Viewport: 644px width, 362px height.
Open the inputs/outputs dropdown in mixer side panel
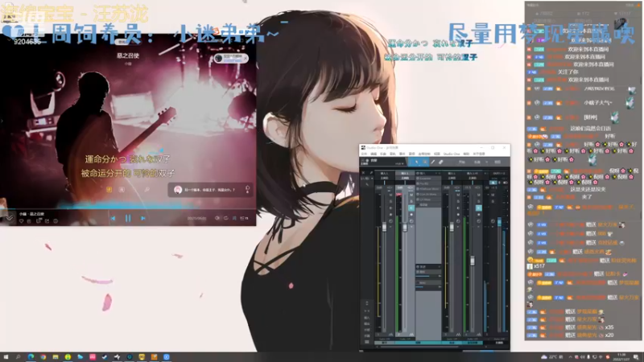click(x=367, y=178)
